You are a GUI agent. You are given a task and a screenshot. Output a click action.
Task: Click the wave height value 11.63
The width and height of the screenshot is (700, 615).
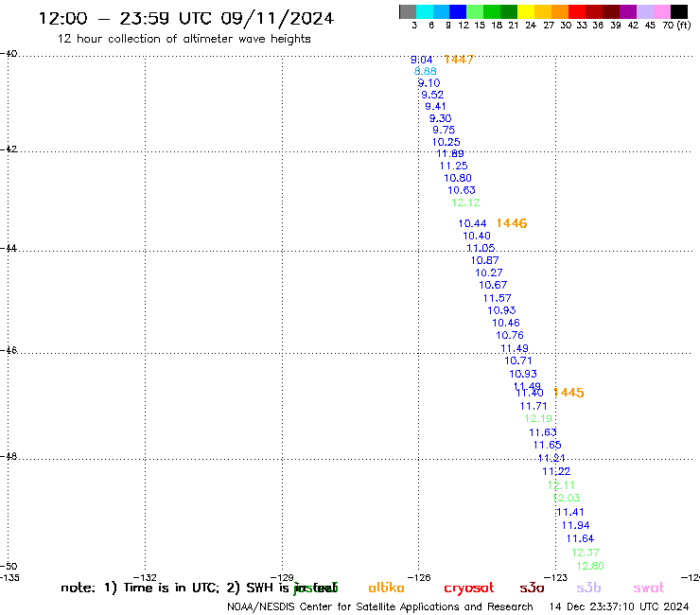pos(543,432)
